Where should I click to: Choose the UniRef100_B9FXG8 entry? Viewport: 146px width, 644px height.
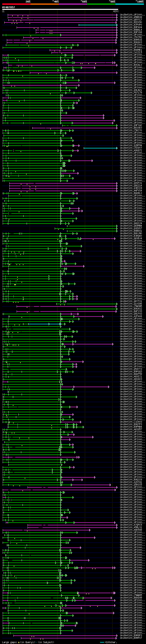[131, 32]
